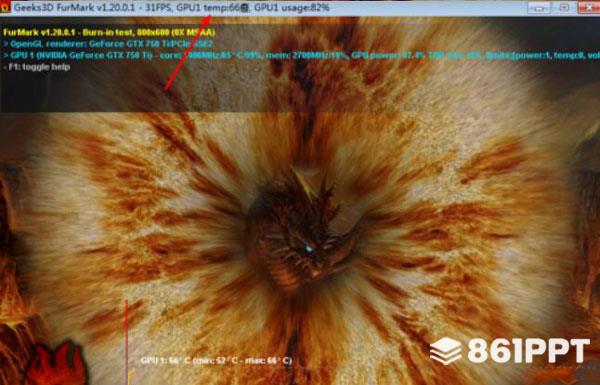The image size is (600, 385).
Task: Click the 861PPT stacked layers logo
Action: pyautogui.click(x=446, y=351)
